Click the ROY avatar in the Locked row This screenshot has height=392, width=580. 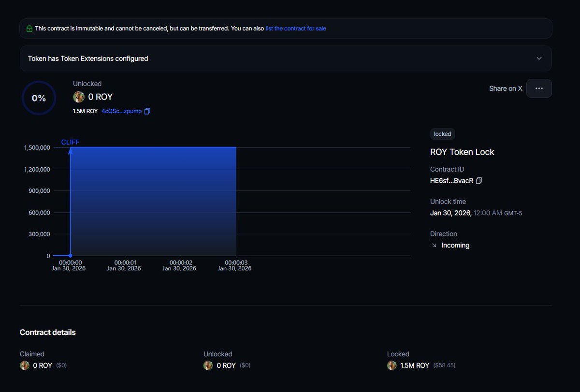392,365
